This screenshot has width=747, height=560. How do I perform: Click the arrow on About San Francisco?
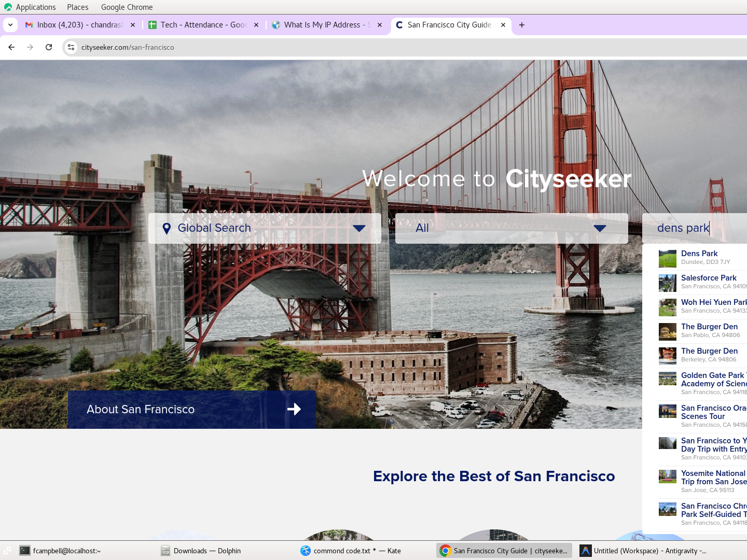tap(294, 409)
